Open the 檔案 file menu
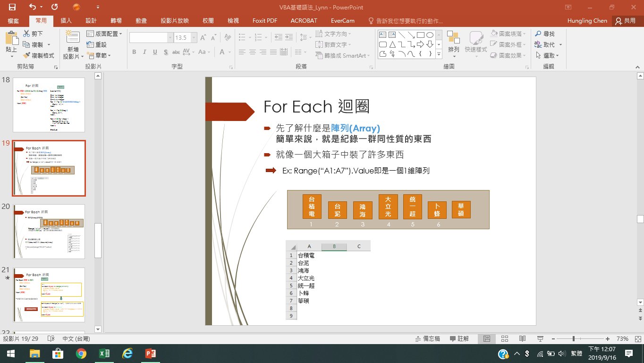The height and width of the screenshot is (363, 644). pyautogui.click(x=13, y=21)
